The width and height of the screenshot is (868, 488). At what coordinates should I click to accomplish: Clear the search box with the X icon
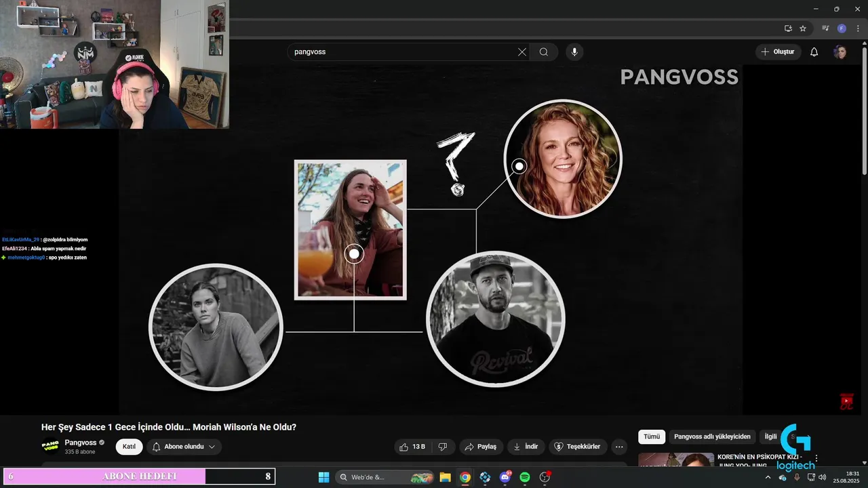pos(522,52)
